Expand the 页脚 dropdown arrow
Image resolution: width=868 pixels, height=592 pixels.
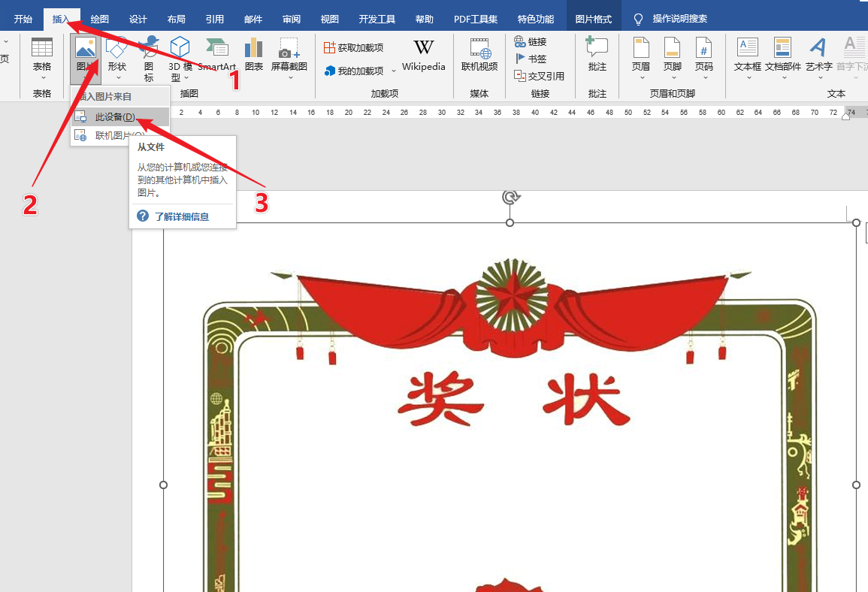[x=672, y=78]
